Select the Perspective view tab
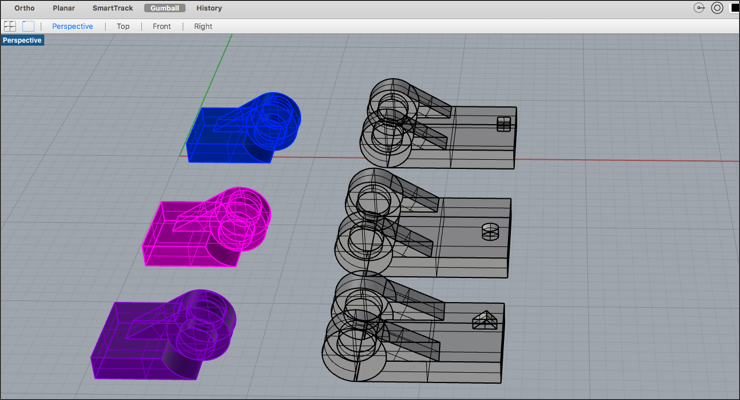Viewport: 740px width, 400px height. (x=72, y=26)
